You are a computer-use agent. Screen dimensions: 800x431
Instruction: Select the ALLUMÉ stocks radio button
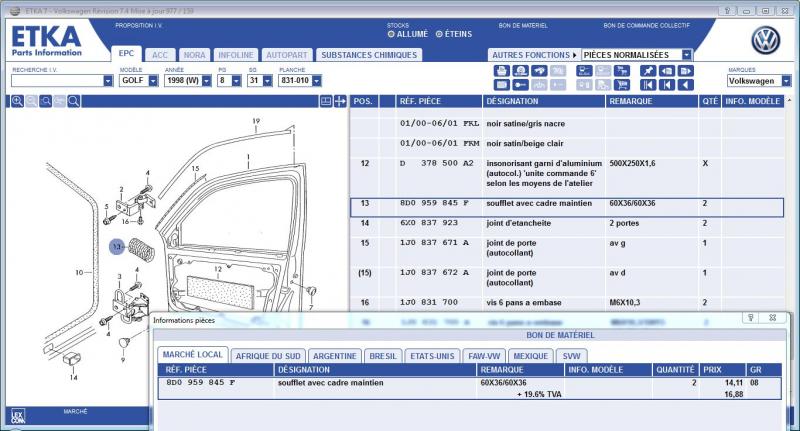(x=391, y=34)
